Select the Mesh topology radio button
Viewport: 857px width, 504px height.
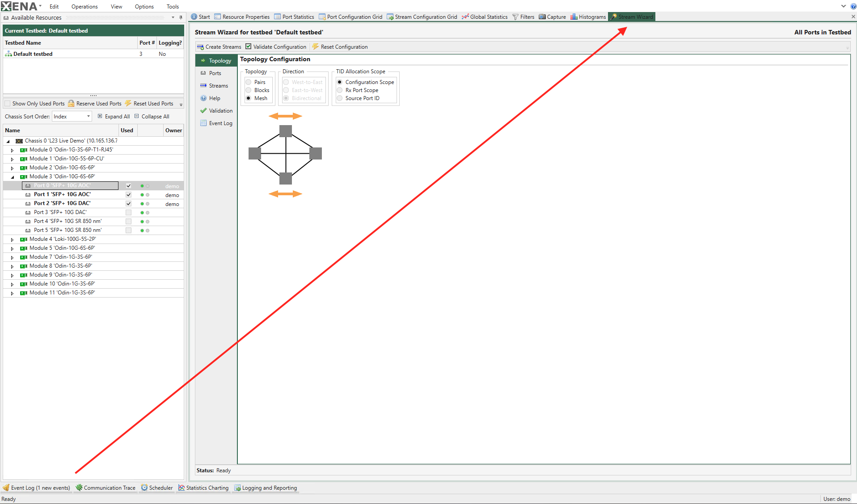click(x=249, y=98)
